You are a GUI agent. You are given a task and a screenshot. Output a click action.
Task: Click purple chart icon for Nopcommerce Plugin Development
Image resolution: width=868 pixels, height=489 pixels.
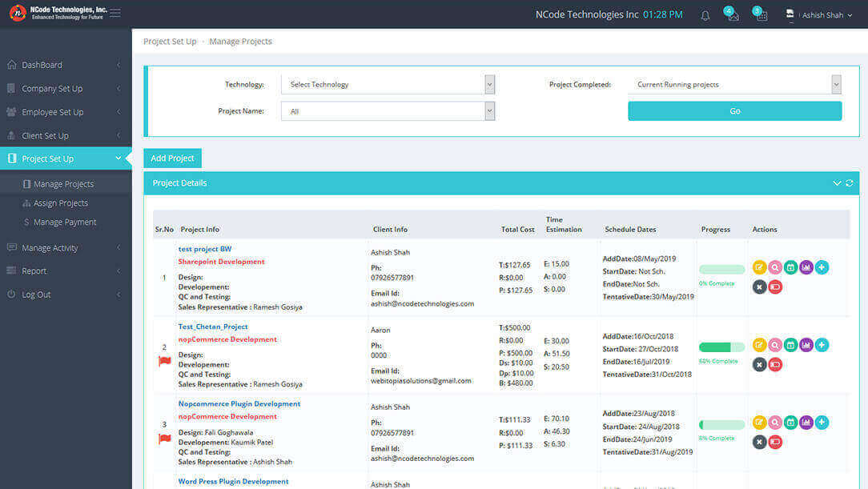pyautogui.click(x=806, y=423)
